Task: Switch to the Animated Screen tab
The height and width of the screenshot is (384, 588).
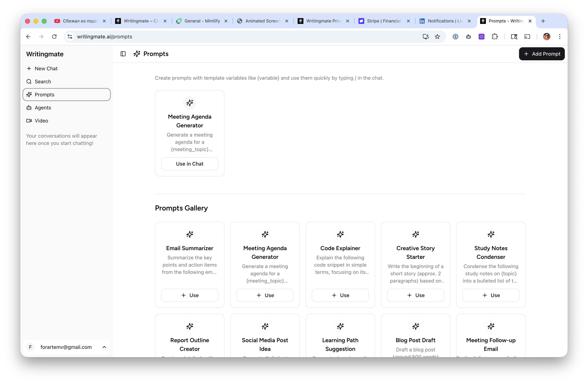Action: [x=262, y=21]
